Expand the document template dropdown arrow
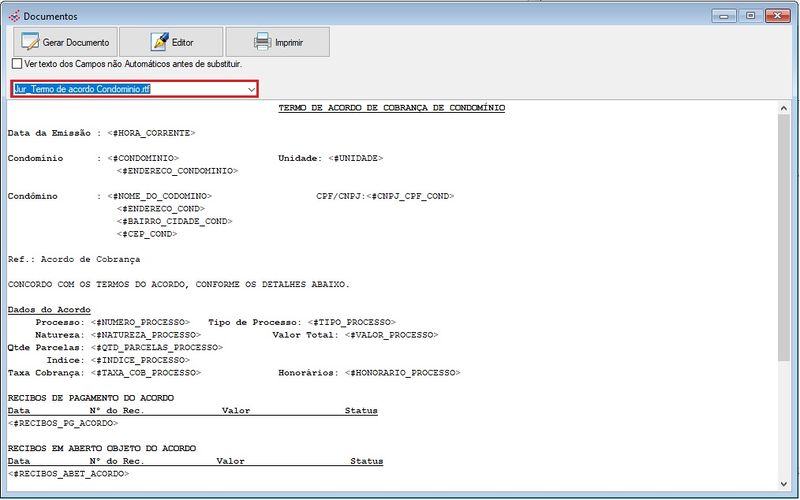The width and height of the screenshot is (800, 500). (251, 89)
